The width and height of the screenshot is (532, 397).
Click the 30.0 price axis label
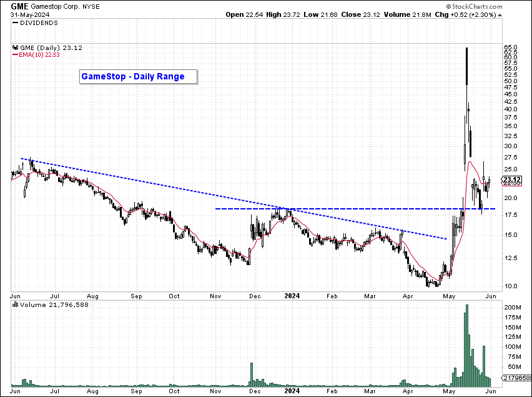coord(511,146)
